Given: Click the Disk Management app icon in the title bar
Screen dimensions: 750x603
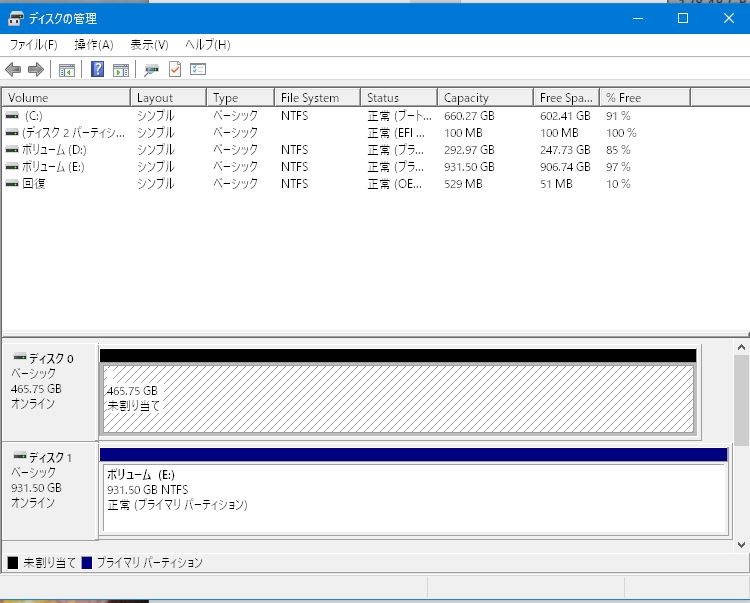Looking at the screenshot, I should coord(16,18).
